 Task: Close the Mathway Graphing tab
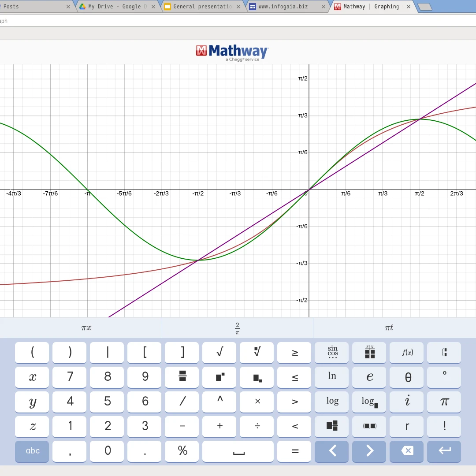[409, 7]
